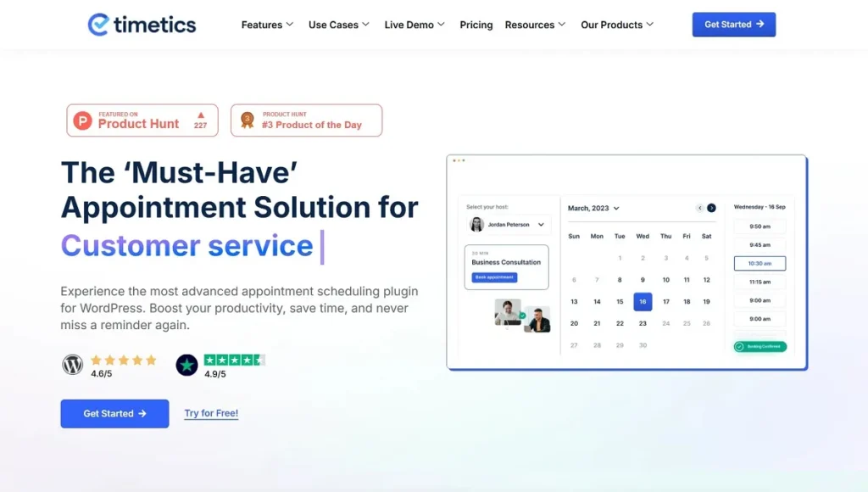This screenshot has width=868, height=492.
Task: Click the Trustpilot star logo
Action: (x=186, y=365)
